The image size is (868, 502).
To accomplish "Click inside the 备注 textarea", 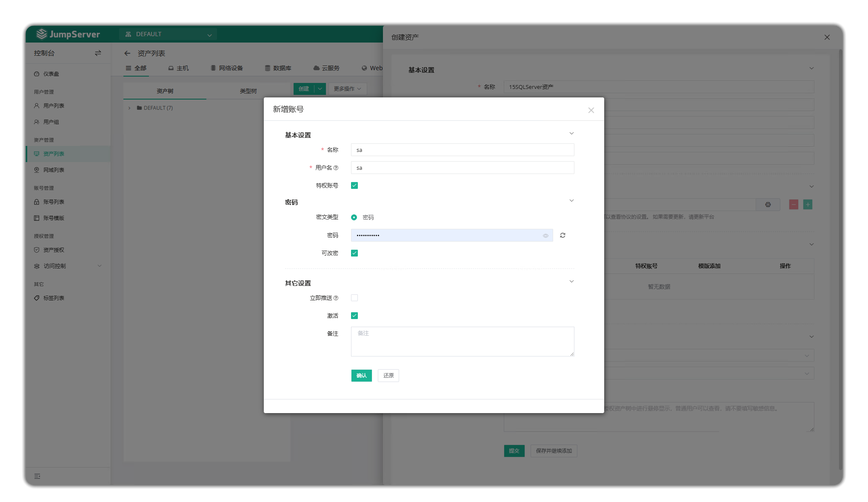I will 462,342.
